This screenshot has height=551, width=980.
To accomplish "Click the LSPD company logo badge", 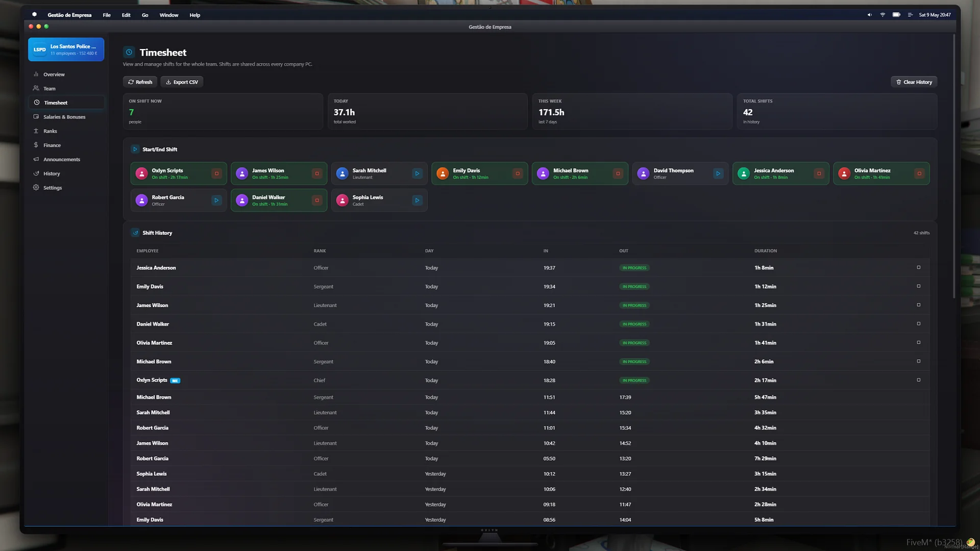I will tap(40, 49).
